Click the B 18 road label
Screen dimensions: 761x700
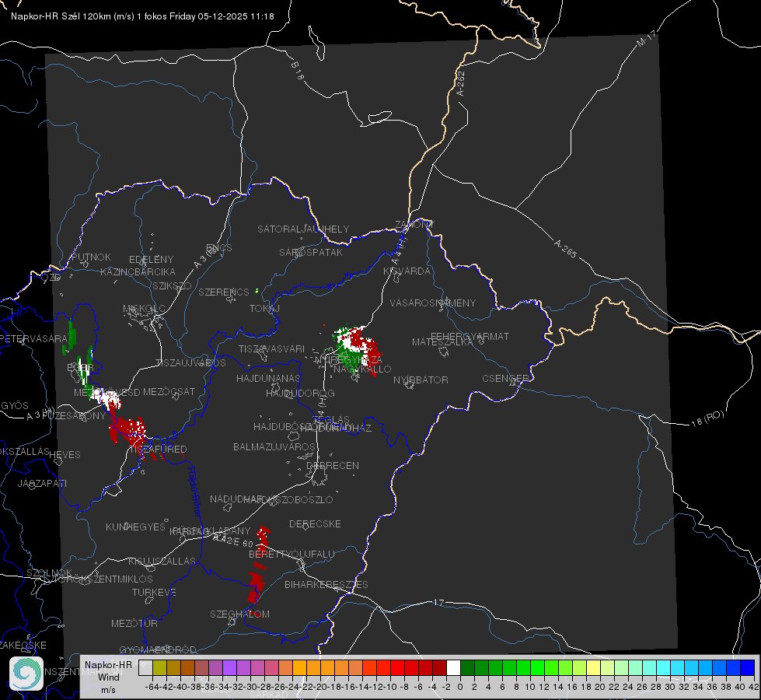(298, 71)
